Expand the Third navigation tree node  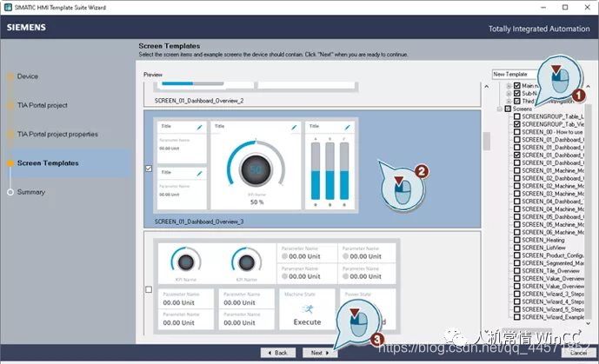(x=509, y=101)
